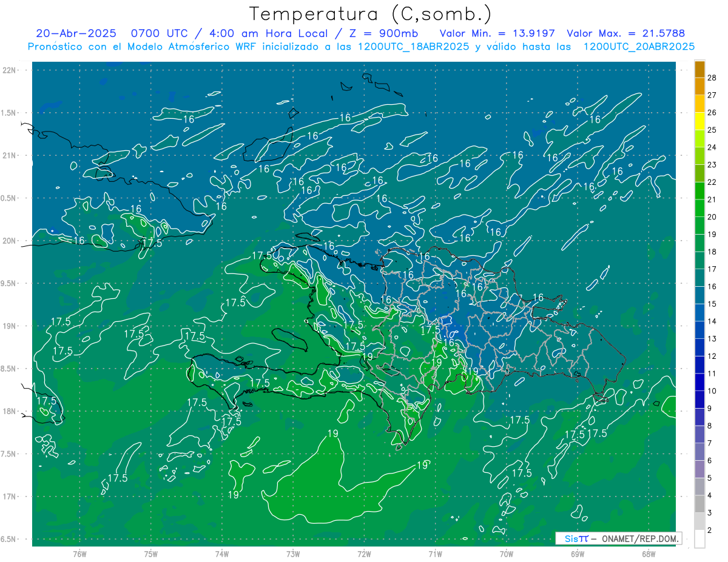Click the longitude axis label "74W"
The image size is (728, 562).
222,554
